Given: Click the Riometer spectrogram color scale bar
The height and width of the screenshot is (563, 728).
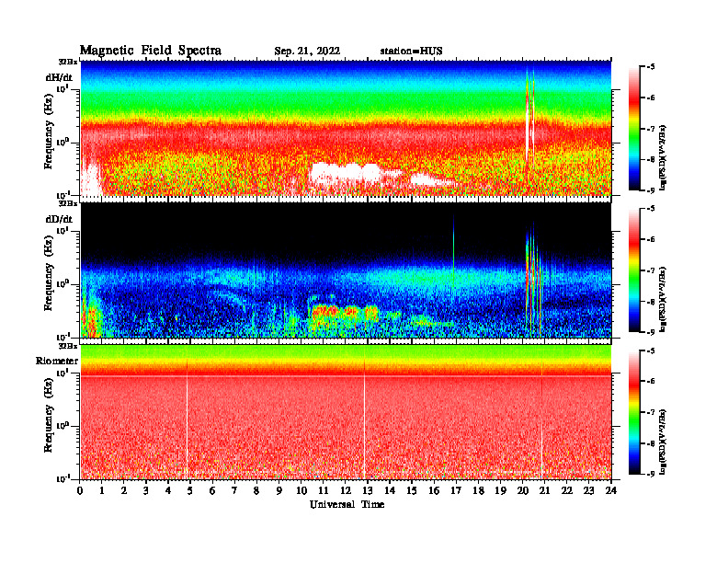Looking at the screenshot, I should click(633, 412).
